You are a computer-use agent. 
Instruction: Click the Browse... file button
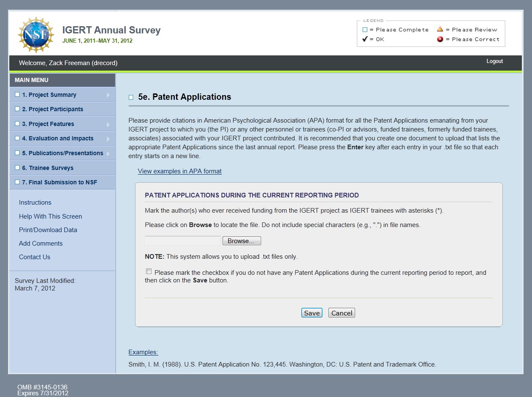coord(242,241)
